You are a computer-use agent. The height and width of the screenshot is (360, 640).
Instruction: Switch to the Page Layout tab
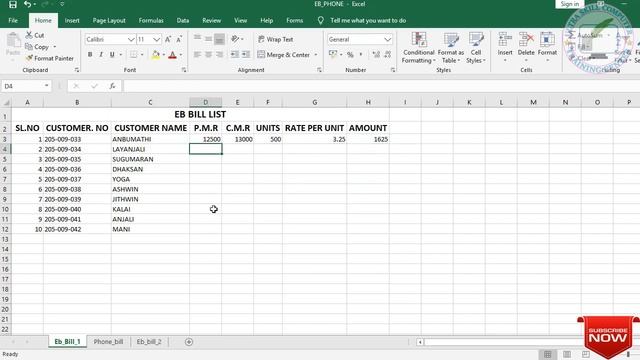tap(109, 20)
